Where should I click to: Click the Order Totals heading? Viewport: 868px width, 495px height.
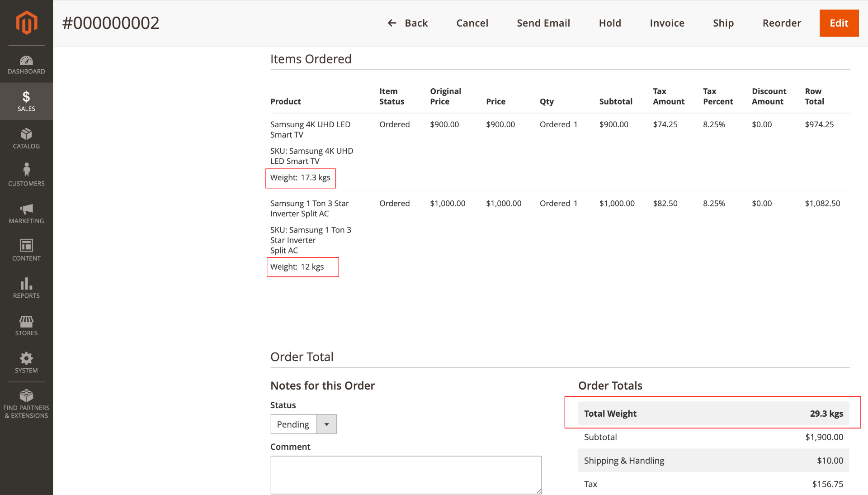pyautogui.click(x=610, y=386)
